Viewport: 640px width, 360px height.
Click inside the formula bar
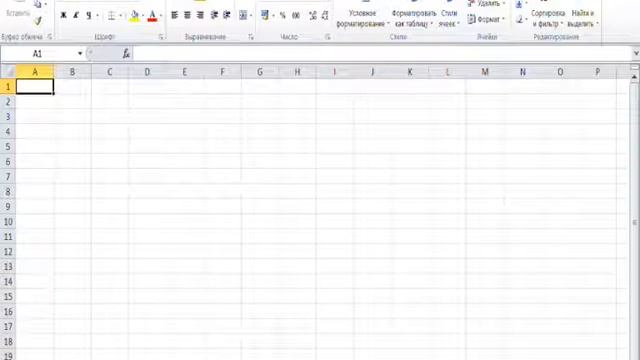point(382,53)
